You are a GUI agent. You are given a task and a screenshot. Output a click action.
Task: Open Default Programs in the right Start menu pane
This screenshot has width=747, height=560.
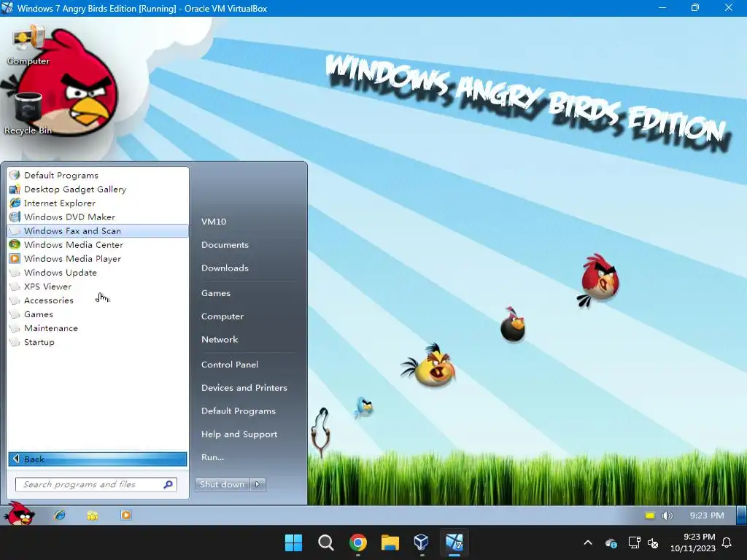(239, 411)
